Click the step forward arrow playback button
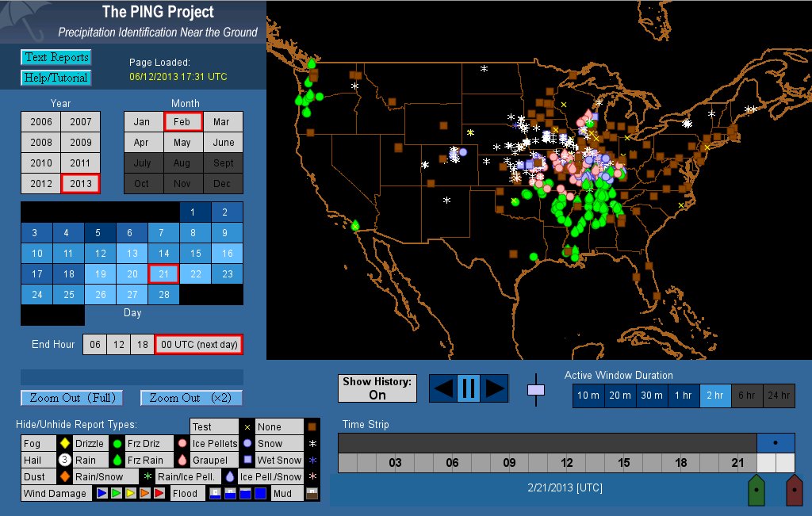This screenshot has height=516, width=812. 494,388
